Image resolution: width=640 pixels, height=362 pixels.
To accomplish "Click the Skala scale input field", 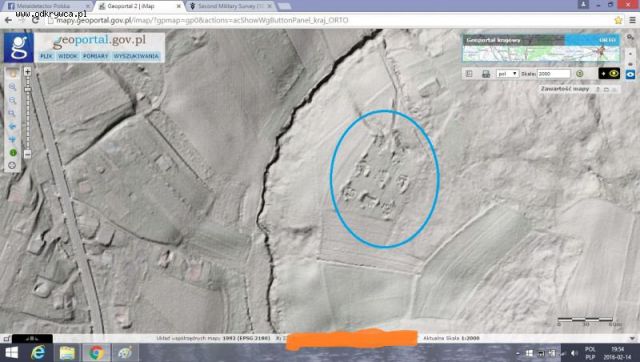I will pos(554,74).
